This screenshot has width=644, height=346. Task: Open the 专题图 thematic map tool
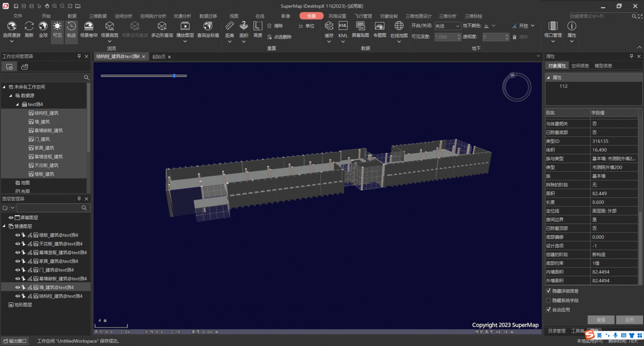point(380,29)
